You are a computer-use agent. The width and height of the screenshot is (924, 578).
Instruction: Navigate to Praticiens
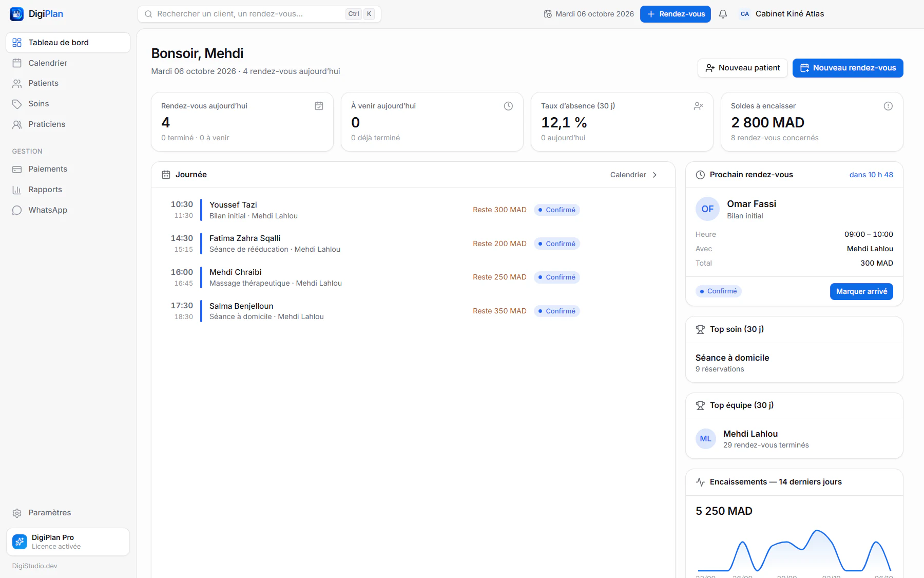(68, 124)
